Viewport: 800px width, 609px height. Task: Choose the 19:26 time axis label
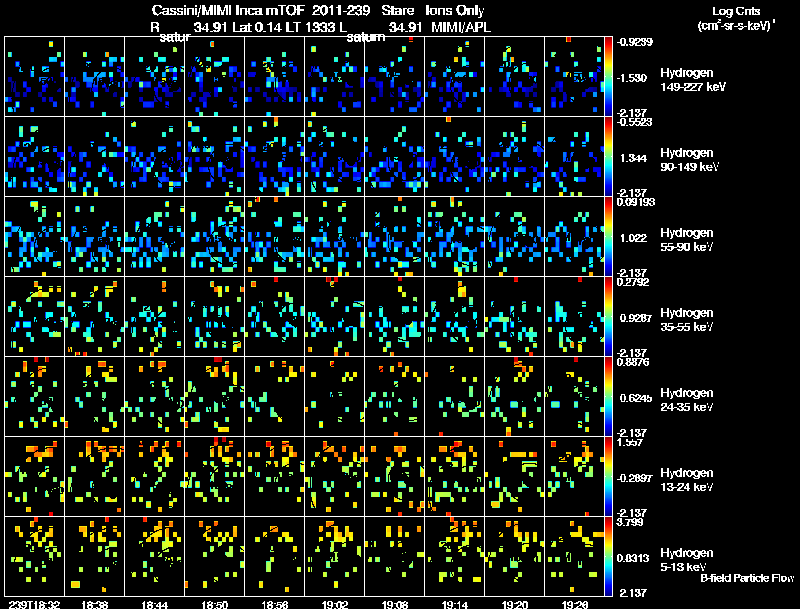click(x=575, y=604)
